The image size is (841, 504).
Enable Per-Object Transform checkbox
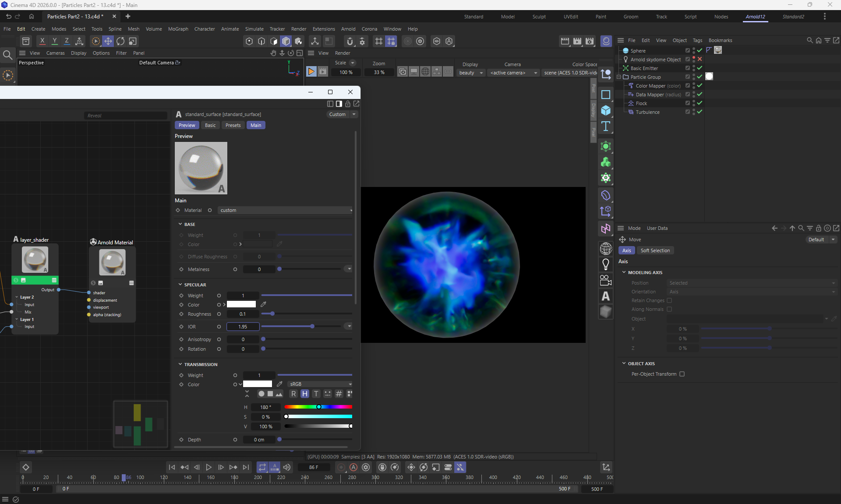(x=682, y=374)
